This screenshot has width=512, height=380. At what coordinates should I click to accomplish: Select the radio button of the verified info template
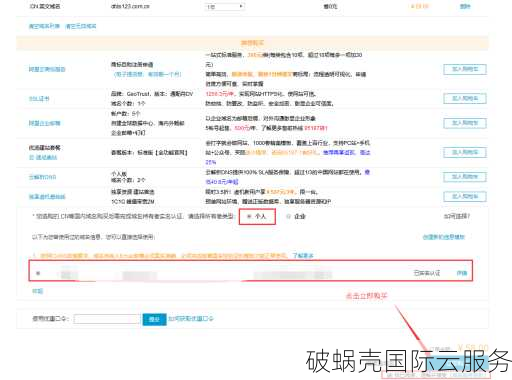pos(38,273)
